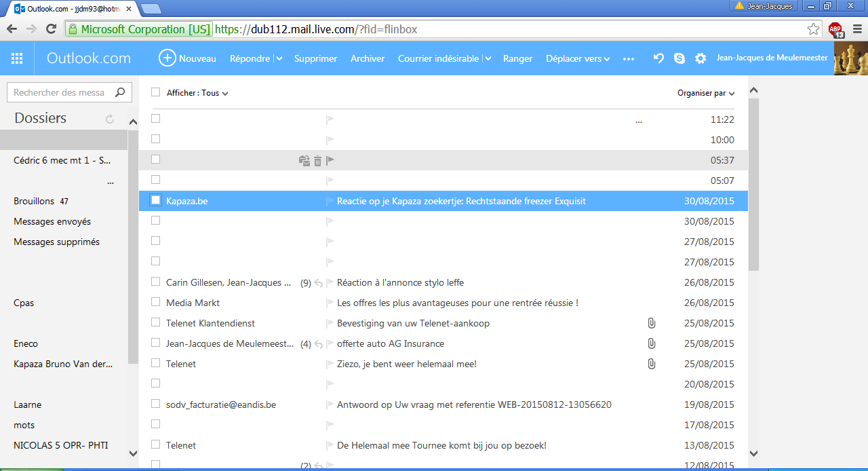Click Courrier indésirable button
The image size is (868, 471).
click(438, 59)
